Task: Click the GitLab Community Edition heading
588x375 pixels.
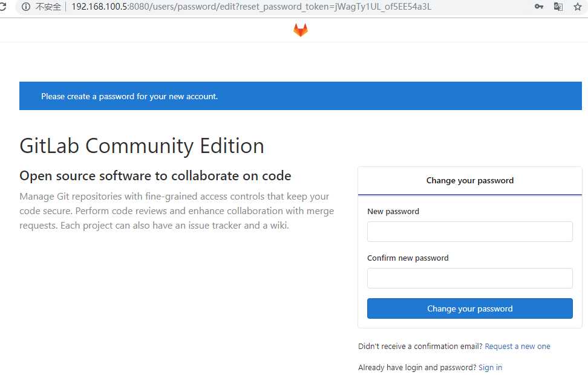Action: (142, 146)
